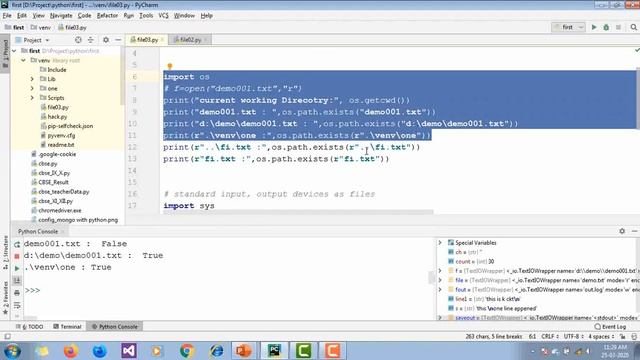Screen dimensions: 640x360
Task: Open the Navigate menu
Action: click(61, 16)
